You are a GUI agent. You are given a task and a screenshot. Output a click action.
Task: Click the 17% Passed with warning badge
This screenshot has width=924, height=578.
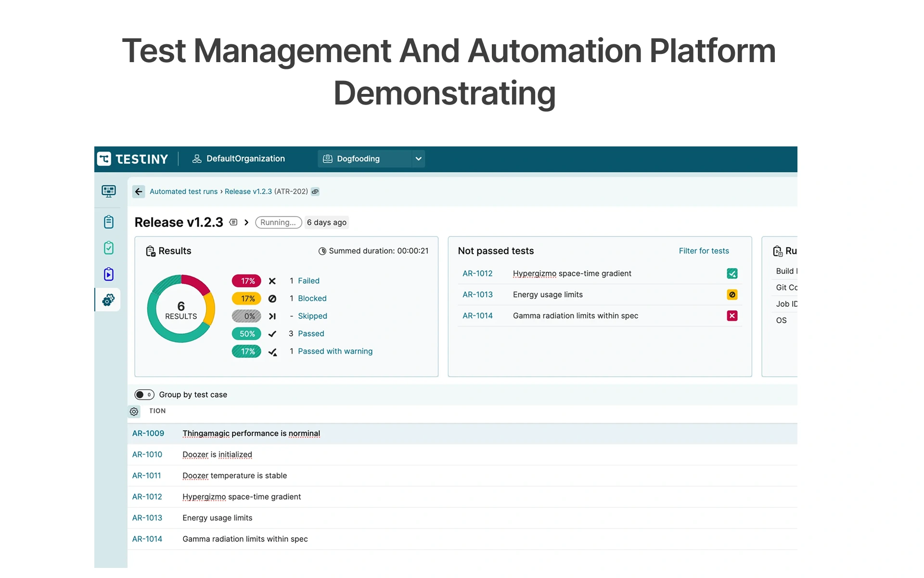246,352
